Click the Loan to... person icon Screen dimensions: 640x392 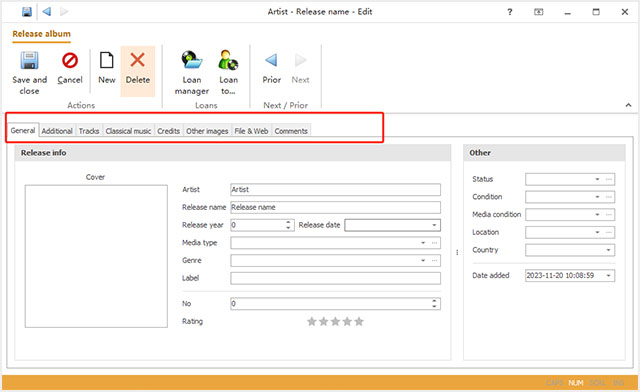228,60
